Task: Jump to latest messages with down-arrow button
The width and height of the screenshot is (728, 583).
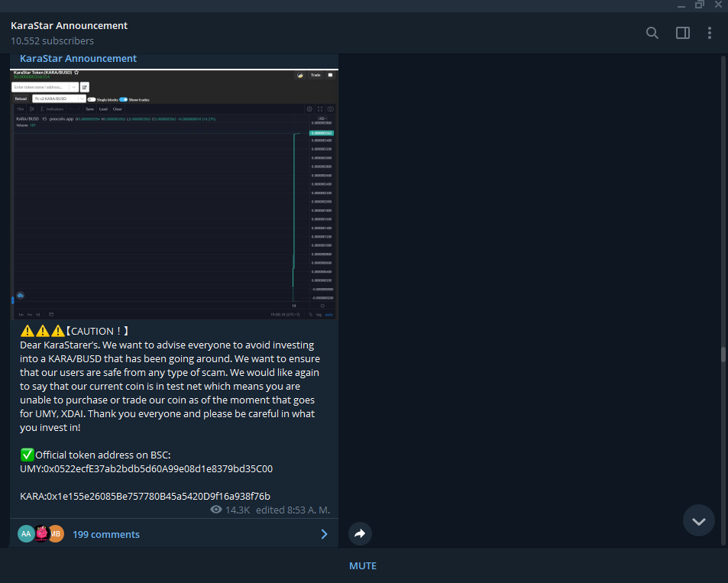Action: 699,521
